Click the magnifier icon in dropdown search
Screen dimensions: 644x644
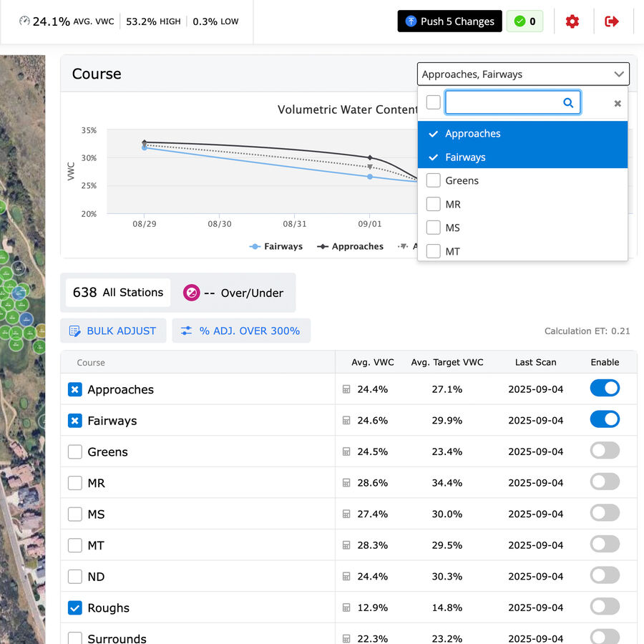(x=568, y=103)
